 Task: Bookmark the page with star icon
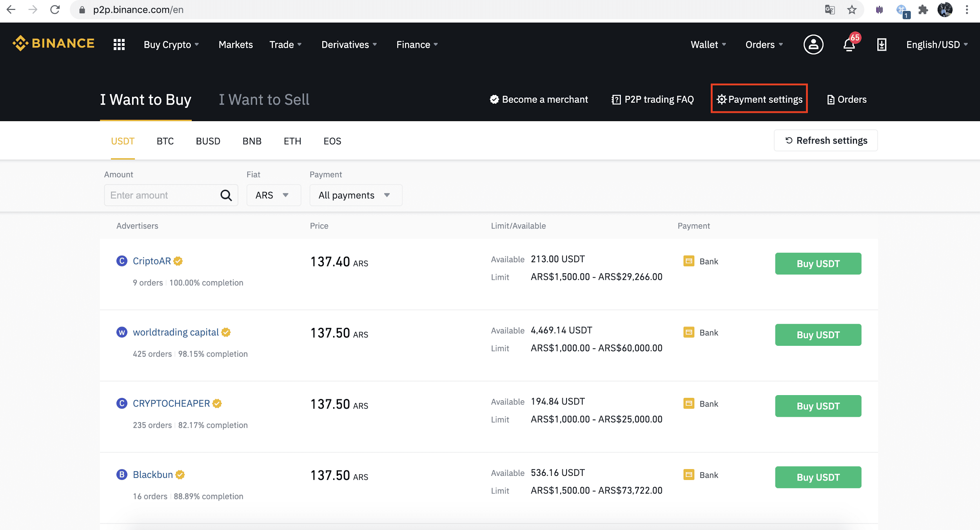[852, 9]
